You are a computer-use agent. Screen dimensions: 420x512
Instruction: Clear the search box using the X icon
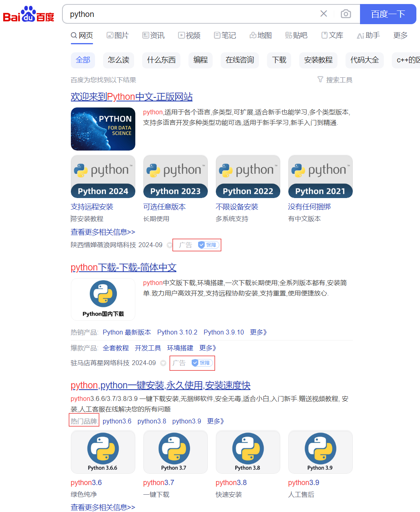(x=324, y=14)
